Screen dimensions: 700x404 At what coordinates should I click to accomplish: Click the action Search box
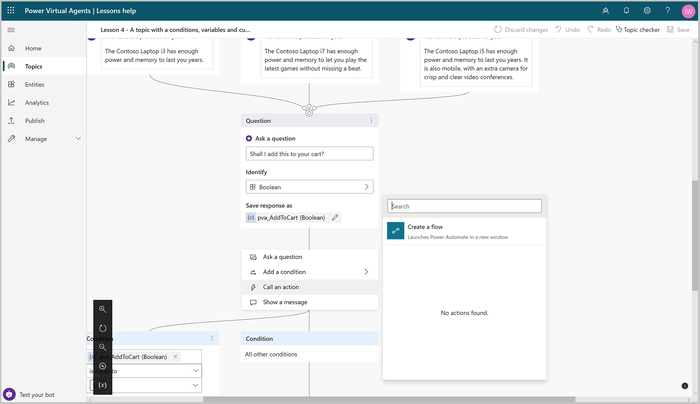(x=464, y=206)
